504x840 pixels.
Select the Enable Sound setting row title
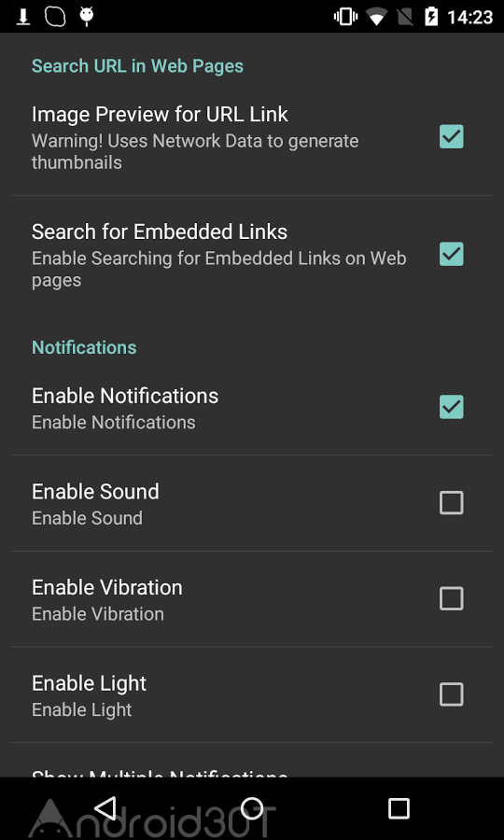point(95,491)
